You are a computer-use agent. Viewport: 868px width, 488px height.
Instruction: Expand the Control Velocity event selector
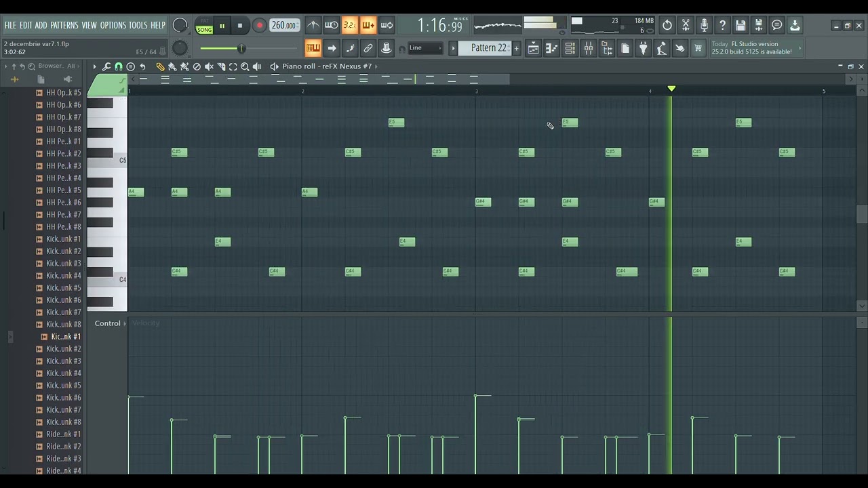tap(125, 324)
